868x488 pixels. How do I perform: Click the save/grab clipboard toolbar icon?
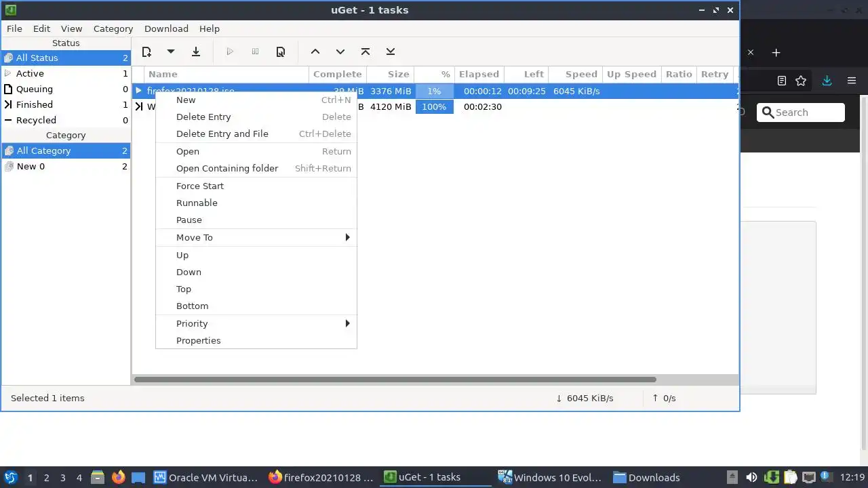[x=196, y=52]
